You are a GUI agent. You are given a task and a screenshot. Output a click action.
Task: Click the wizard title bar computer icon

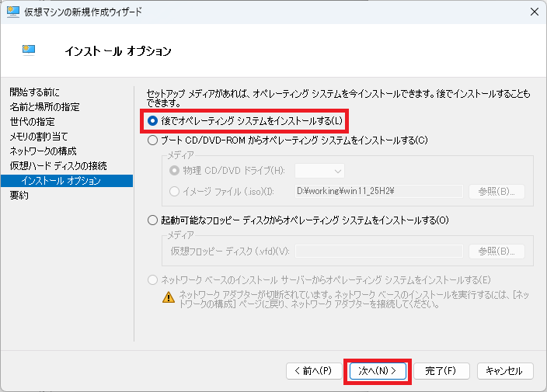tap(13, 12)
